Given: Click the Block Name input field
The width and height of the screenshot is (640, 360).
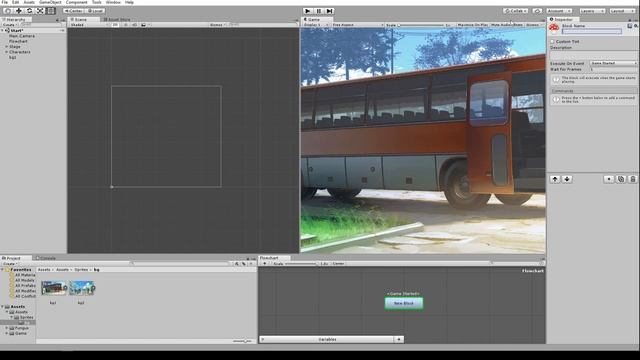Looking at the screenshot, I should (592, 31).
